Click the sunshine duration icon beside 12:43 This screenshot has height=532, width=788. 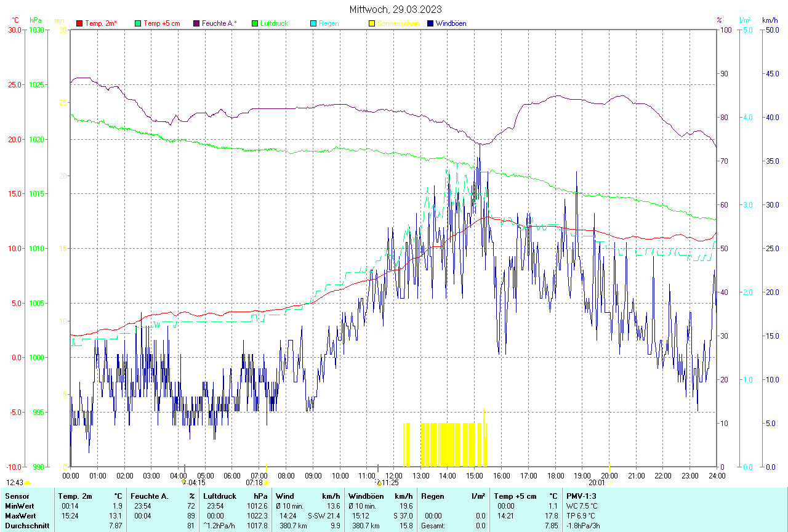tap(27, 483)
